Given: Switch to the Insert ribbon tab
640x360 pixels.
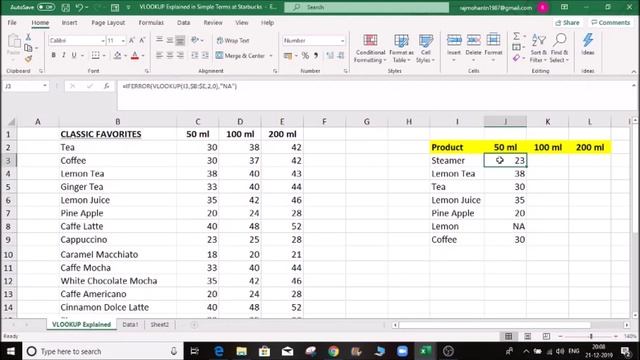Looking at the screenshot, I should point(69,23).
